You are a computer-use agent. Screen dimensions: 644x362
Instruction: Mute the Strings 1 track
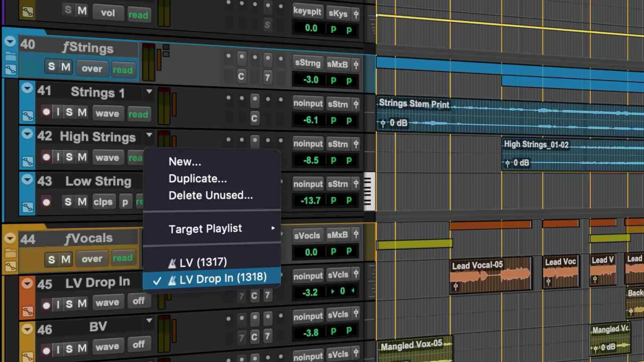point(82,113)
